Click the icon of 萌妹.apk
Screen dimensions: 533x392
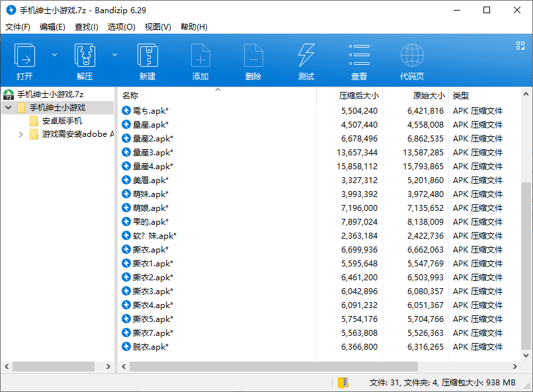(126, 194)
